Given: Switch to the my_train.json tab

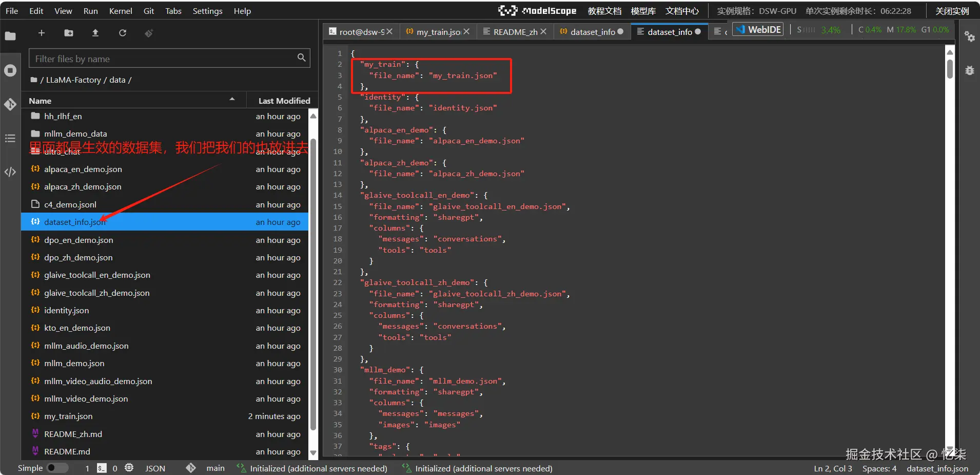Looking at the screenshot, I should [x=439, y=32].
